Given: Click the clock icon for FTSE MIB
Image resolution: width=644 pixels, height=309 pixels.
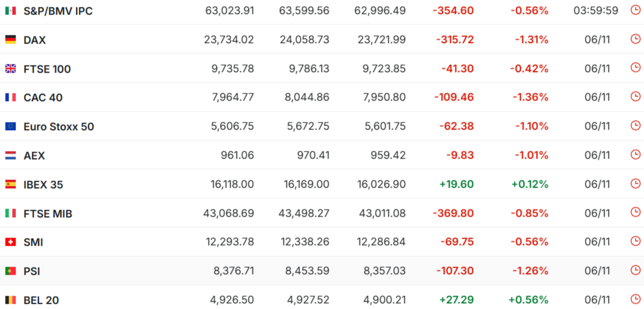Looking at the screenshot, I should 635,213.
